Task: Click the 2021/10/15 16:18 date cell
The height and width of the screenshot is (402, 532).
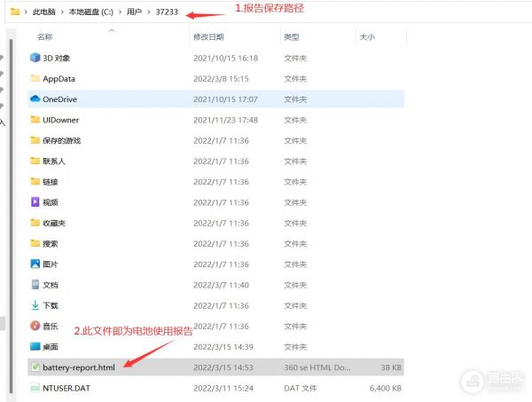Action: (225, 58)
